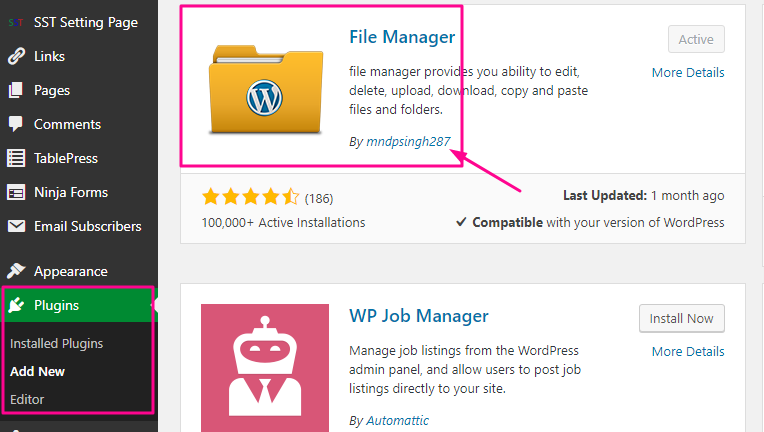Select Add New in Plugins submenu
Screen dimensions: 764x432
point(38,371)
